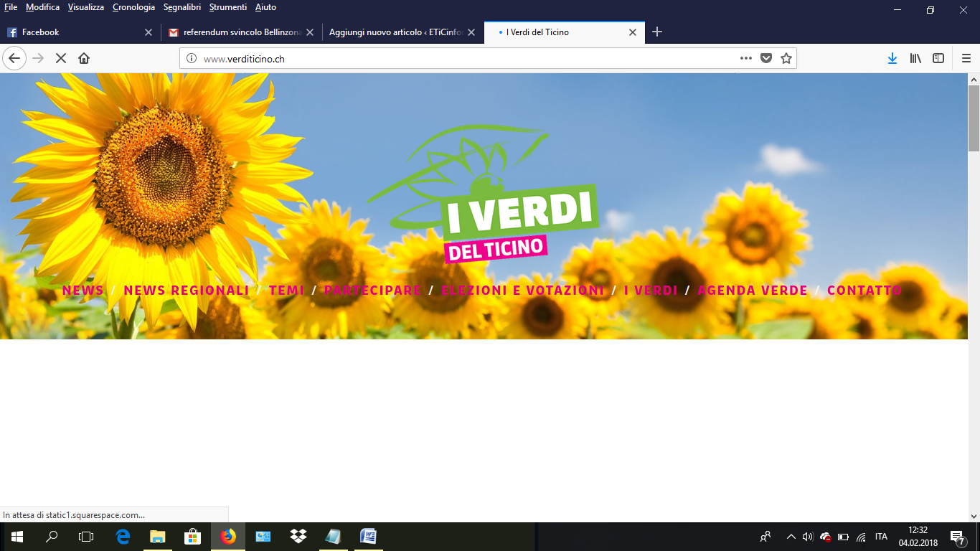The image size is (980, 551).
Task: Switch to the Facebook tab
Action: coord(80,32)
